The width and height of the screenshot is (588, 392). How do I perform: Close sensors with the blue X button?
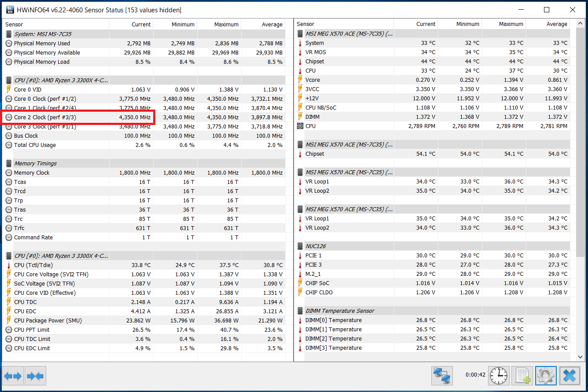click(x=570, y=376)
